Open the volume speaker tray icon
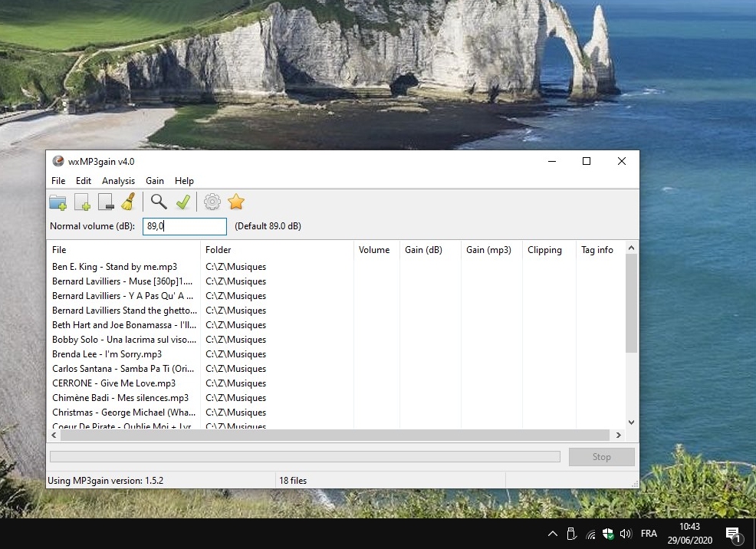The image size is (756, 549). [x=626, y=534]
